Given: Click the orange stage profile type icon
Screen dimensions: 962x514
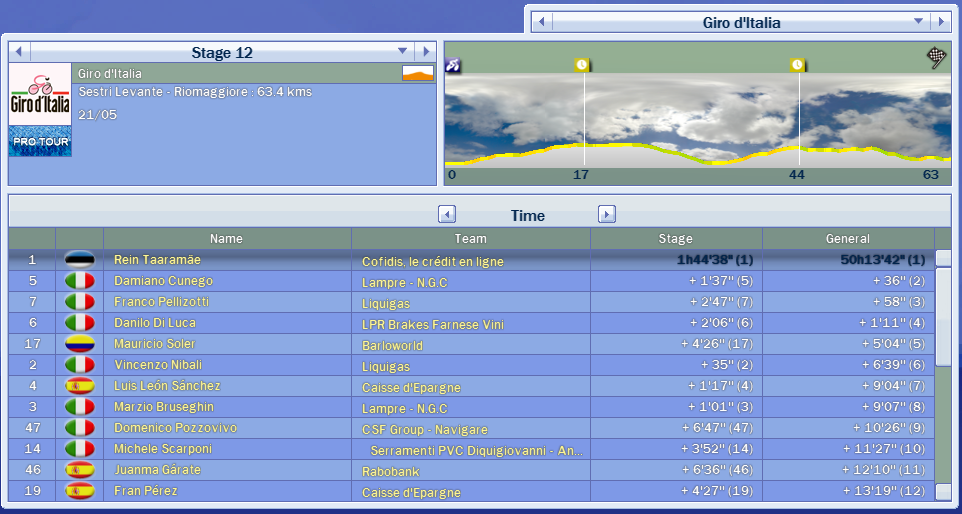Looking at the screenshot, I should pyautogui.click(x=417, y=73).
